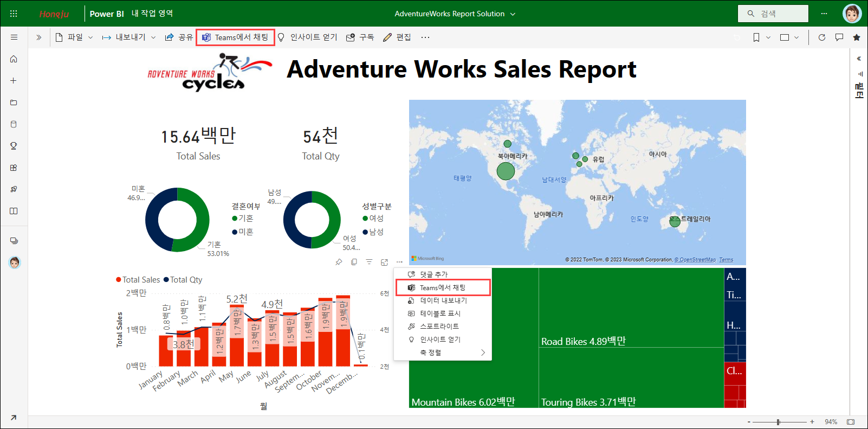Image resolution: width=868 pixels, height=429 pixels.
Task: Pin the bar chart visual
Action: coord(339,262)
